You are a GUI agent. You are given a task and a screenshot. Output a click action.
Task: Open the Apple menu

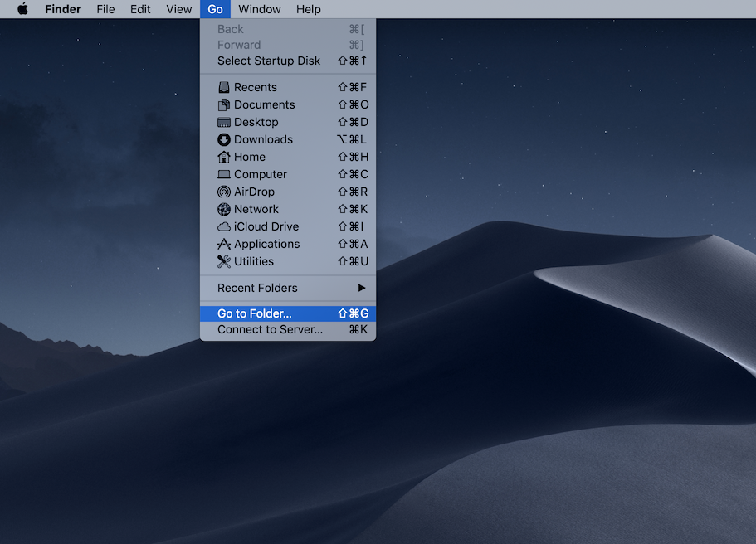click(x=22, y=9)
